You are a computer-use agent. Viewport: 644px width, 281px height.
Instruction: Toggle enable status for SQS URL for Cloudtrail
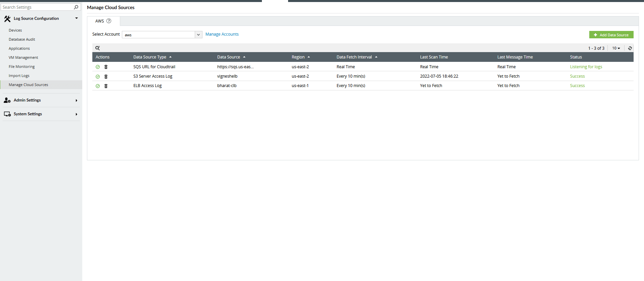tap(98, 67)
